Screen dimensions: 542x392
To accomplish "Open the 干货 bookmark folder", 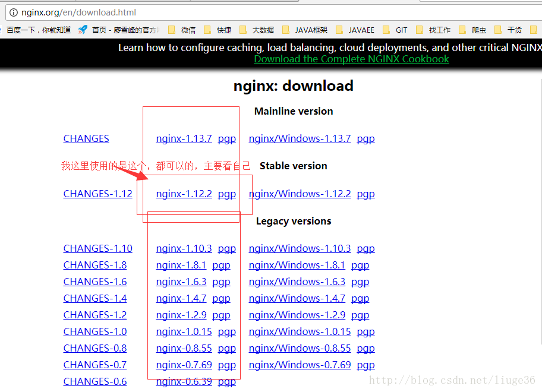I will (x=508, y=30).
